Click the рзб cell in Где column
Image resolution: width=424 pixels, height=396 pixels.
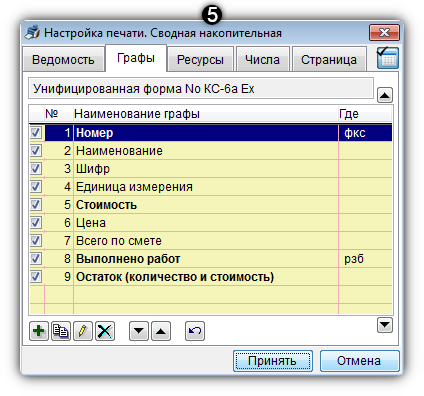coord(365,259)
